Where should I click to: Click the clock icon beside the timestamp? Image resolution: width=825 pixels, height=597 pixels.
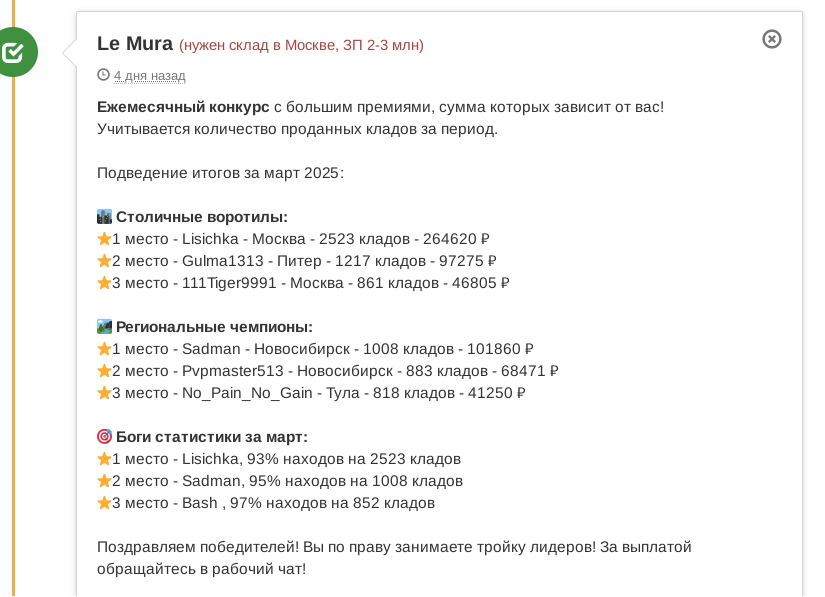pos(103,75)
